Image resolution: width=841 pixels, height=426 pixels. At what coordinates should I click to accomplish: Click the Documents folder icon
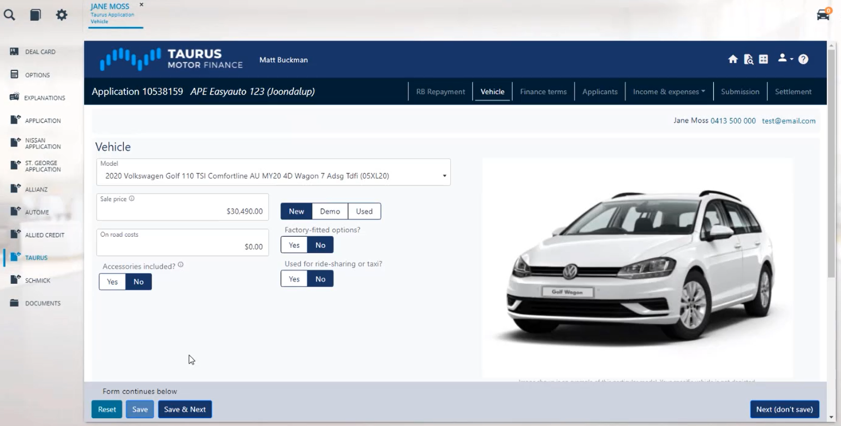[x=14, y=303]
